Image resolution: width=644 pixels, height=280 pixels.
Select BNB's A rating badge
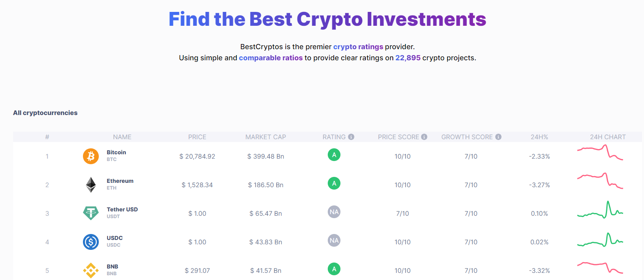click(334, 269)
